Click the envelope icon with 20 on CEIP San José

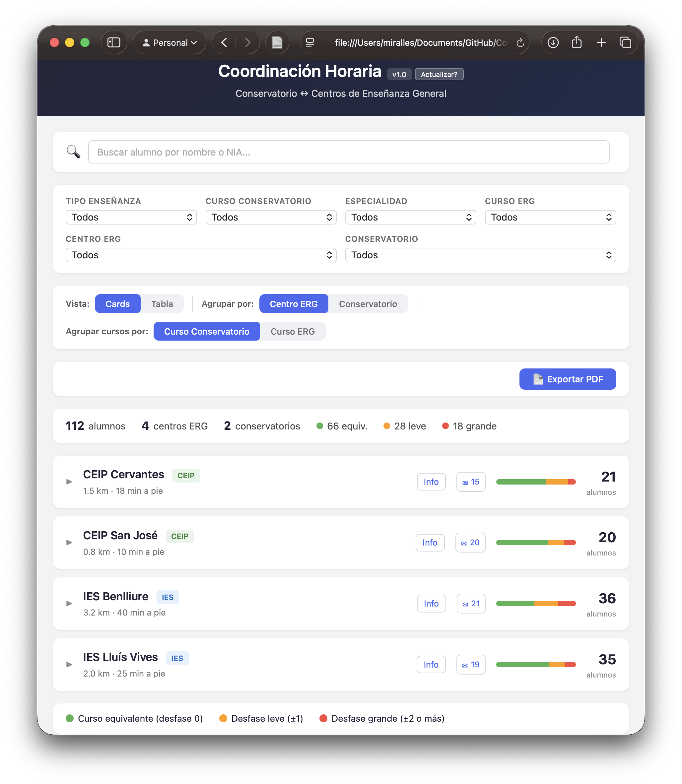pyautogui.click(x=470, y=543)
